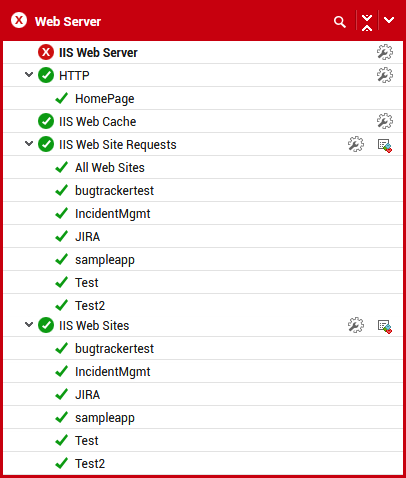Open the header dropdown chevron menu
This screenshot has width=406, height=478.
[389, 20]
